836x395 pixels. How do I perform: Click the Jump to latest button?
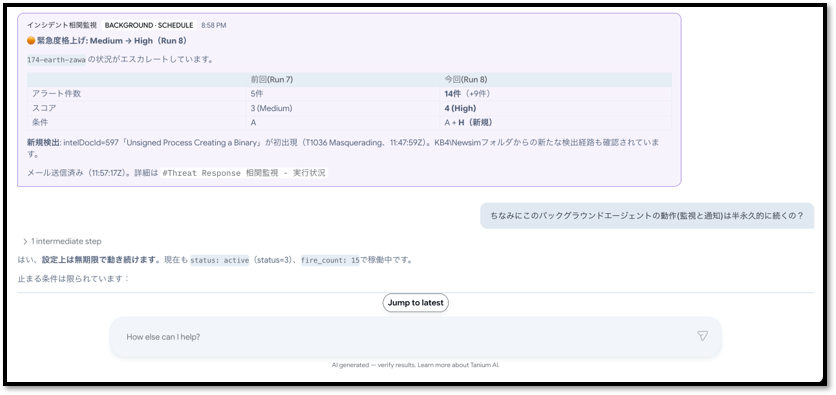(415, 303)
